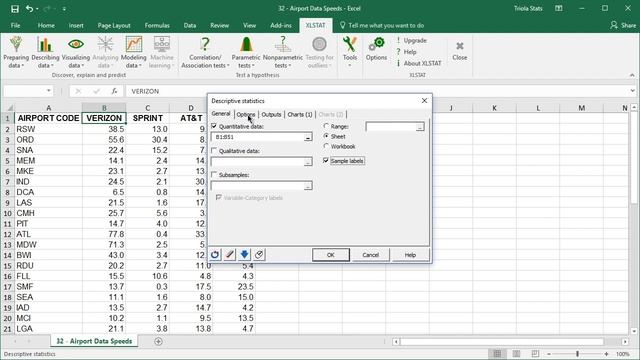Screen dimensions: 640x360
Task: Click the Ribbon Display Options icon
Action: click(559, 8)
